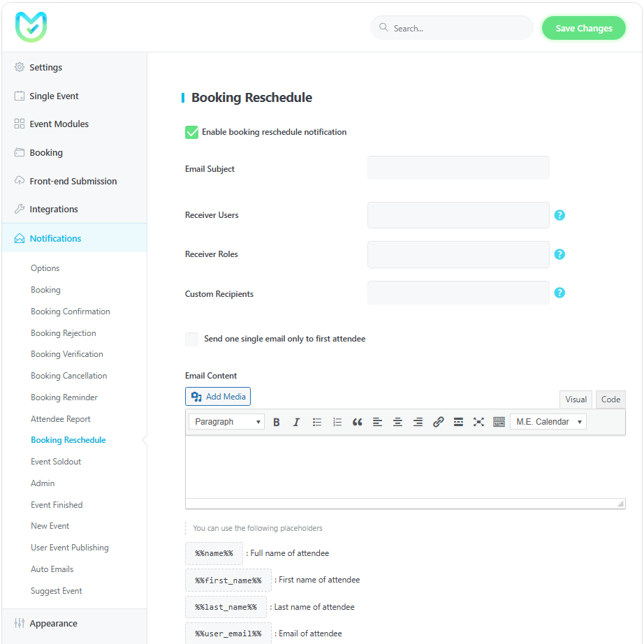Toggle italic text in the editor toolbar
This screenshot has width=644, height=644.
296,422
